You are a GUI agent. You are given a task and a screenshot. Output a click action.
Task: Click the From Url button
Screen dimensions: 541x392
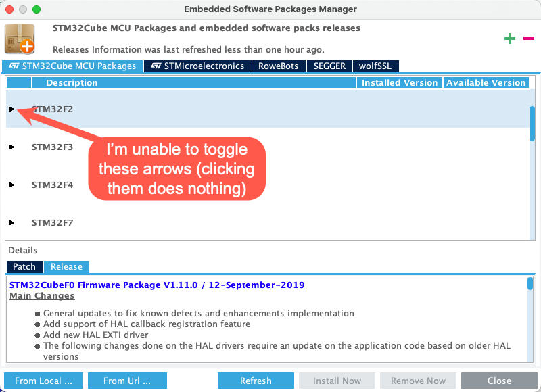127,381
